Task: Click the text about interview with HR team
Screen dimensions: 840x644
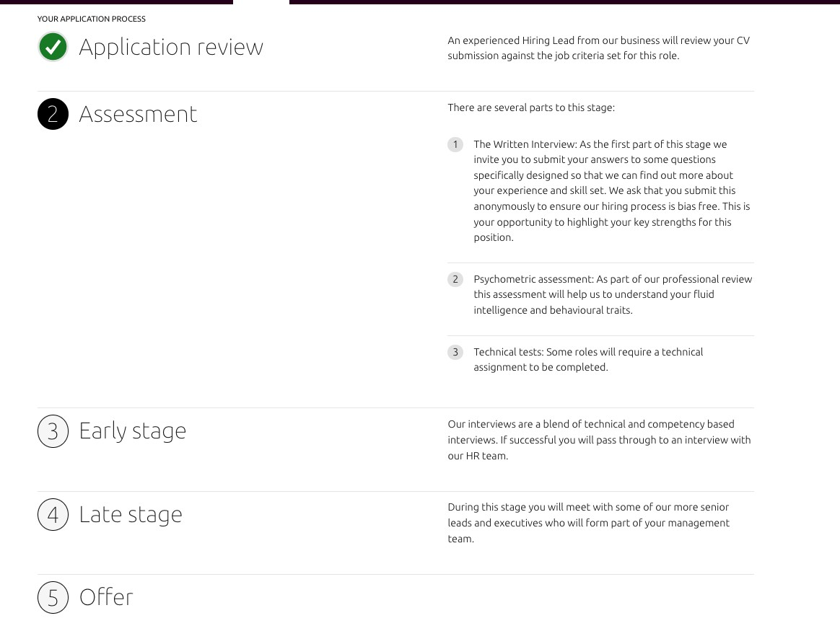Action: pos(600,439)
